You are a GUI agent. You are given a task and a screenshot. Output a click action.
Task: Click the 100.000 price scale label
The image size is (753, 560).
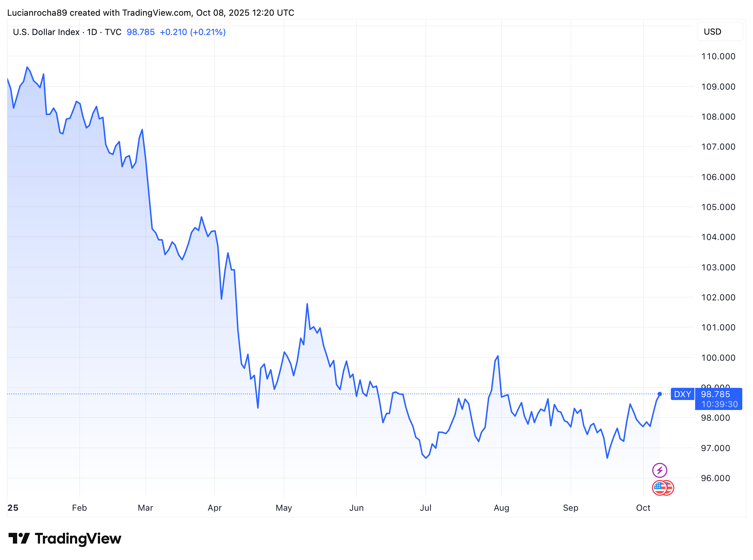point(718,357)
